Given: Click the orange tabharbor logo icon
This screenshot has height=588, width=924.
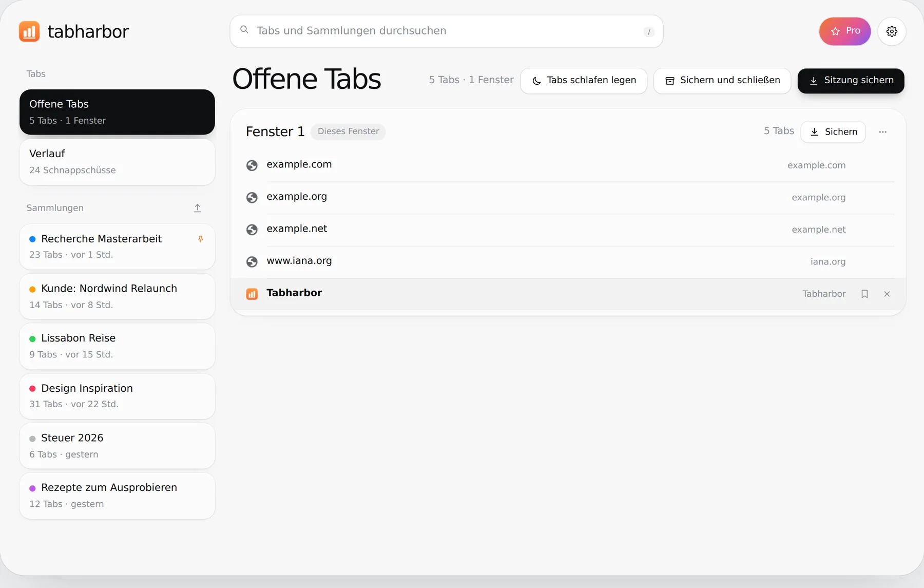Looking at the screenshot, I should click(x=29, y=31).
